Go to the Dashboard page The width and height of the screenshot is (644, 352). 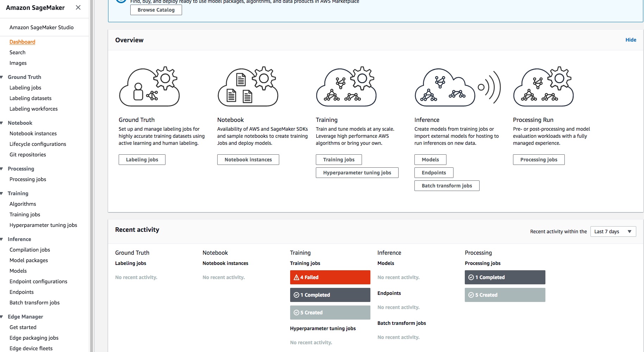(x=22, y=42)
